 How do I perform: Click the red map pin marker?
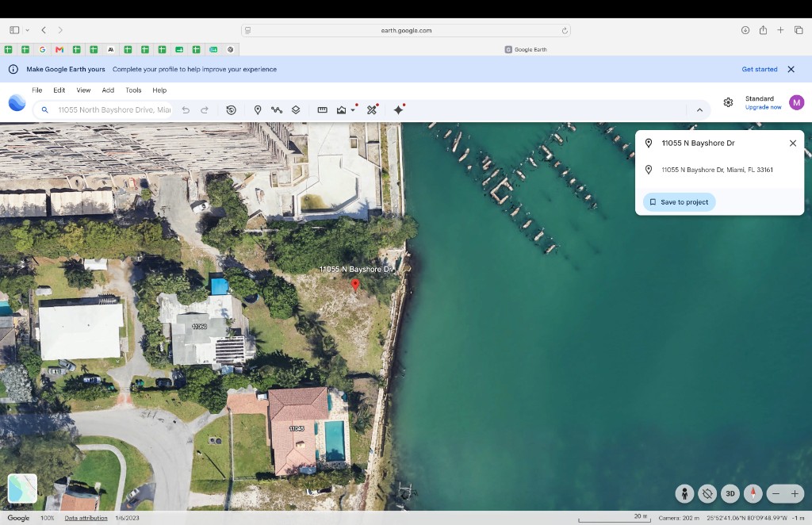[355, 285]
